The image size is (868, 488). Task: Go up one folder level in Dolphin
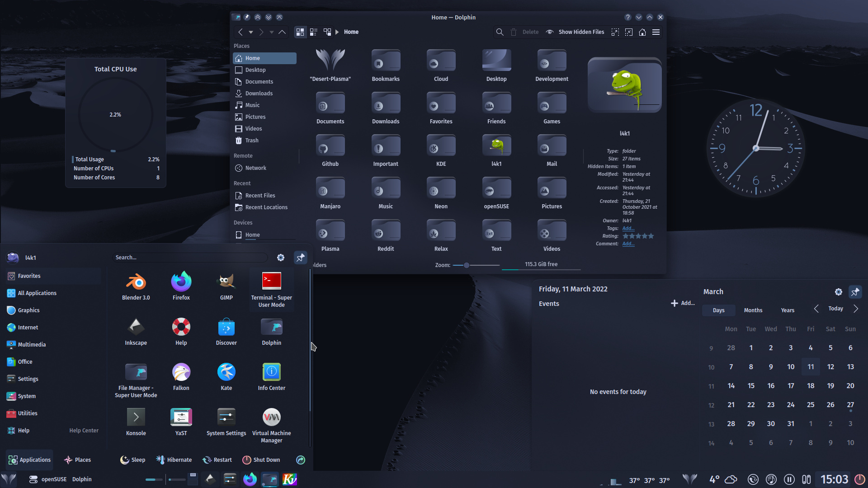click(x=282, y=32)
